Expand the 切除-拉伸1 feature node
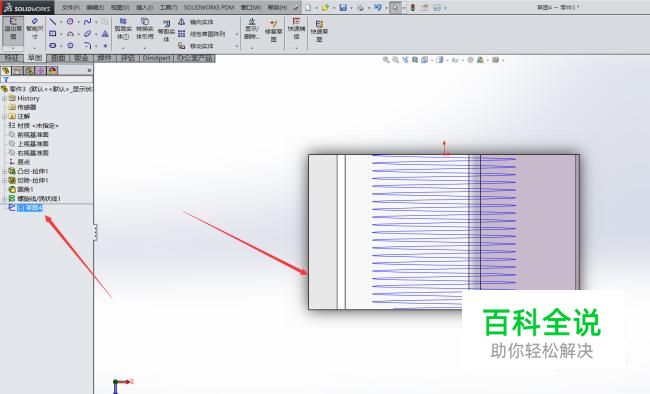 tap(4, 180)
